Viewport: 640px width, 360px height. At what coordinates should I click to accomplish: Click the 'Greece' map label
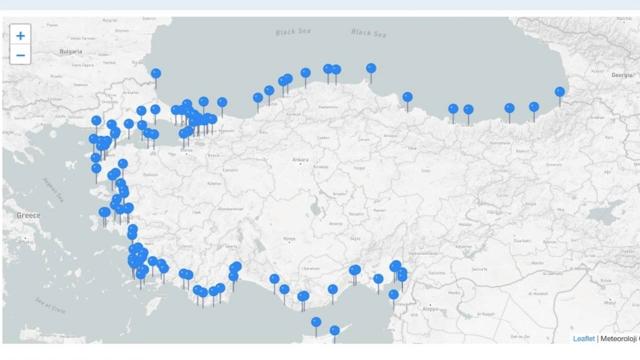click(28, 215)
